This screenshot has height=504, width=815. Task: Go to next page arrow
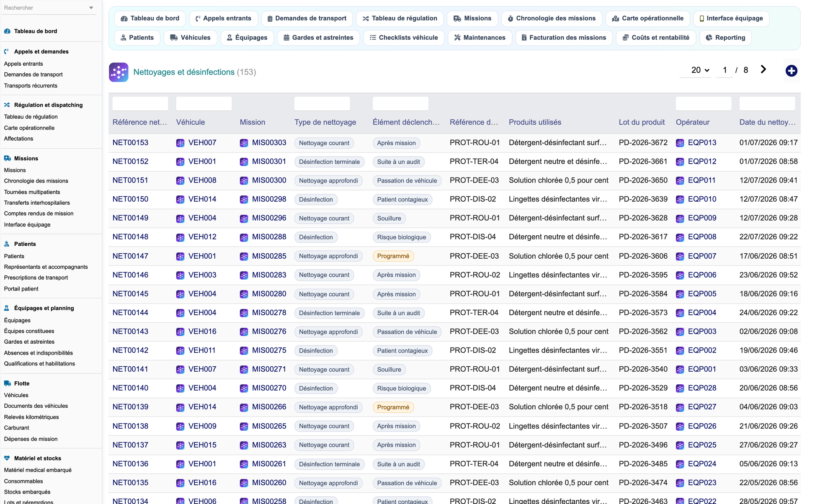tap(763, 69)
